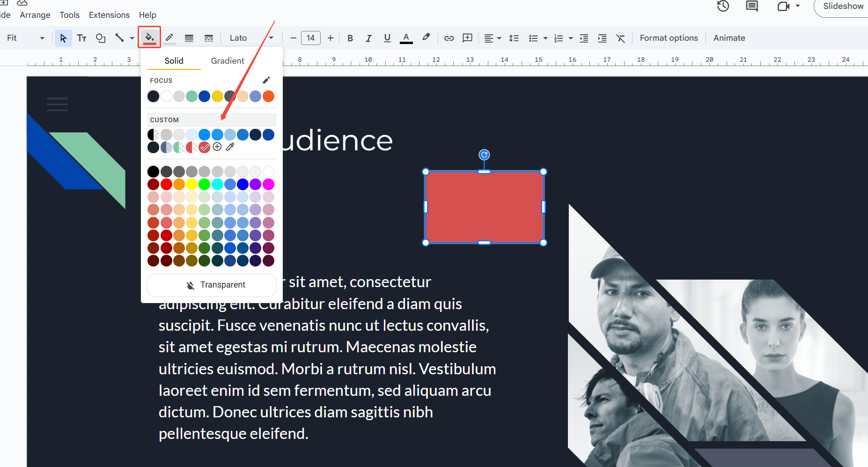Image resolution: width=868 pixels, height=467 pixels.
Task: Add a comment with the comment icon
Action: 467,38
